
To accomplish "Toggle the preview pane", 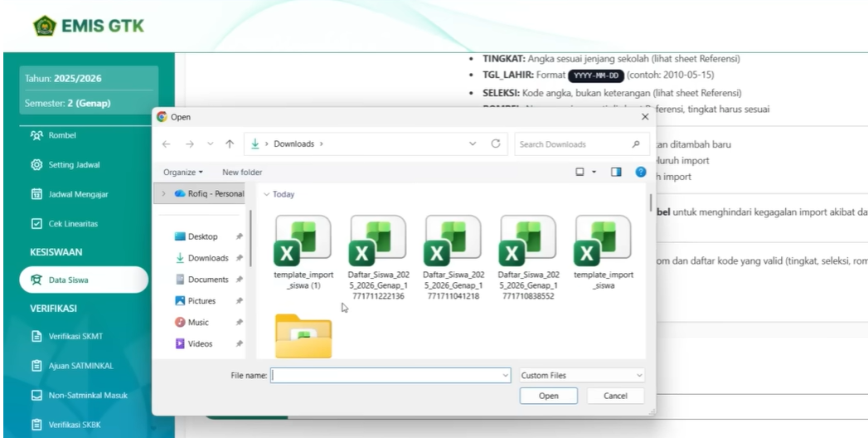I will pos(616,173).
